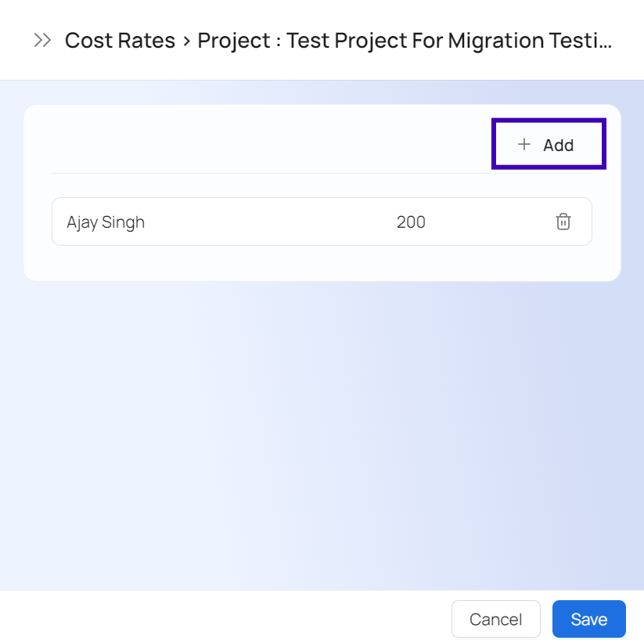This screenshot has width=644, height=644.
Task: Select the Ajay Singh name field
Action: 106,222
